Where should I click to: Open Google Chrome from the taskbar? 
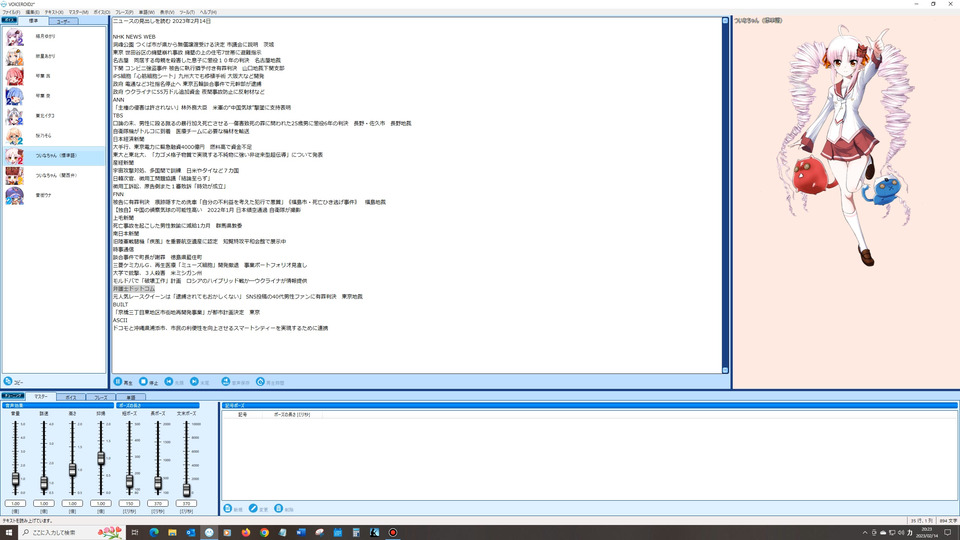264,533
